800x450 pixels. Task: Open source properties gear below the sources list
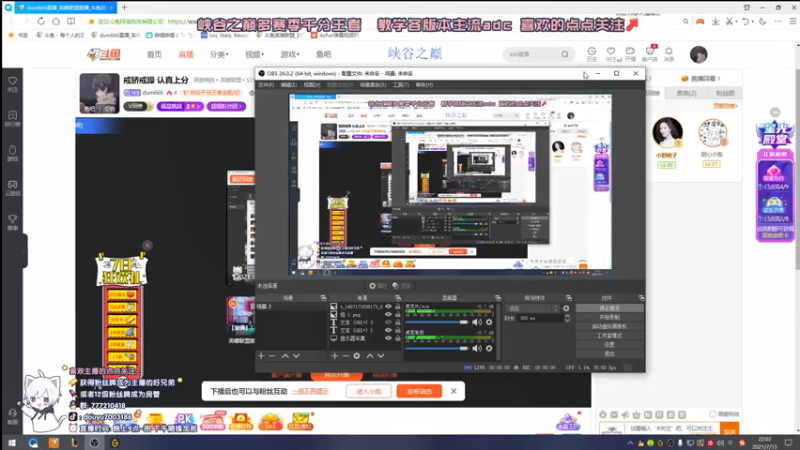click(x=357, y=356)
